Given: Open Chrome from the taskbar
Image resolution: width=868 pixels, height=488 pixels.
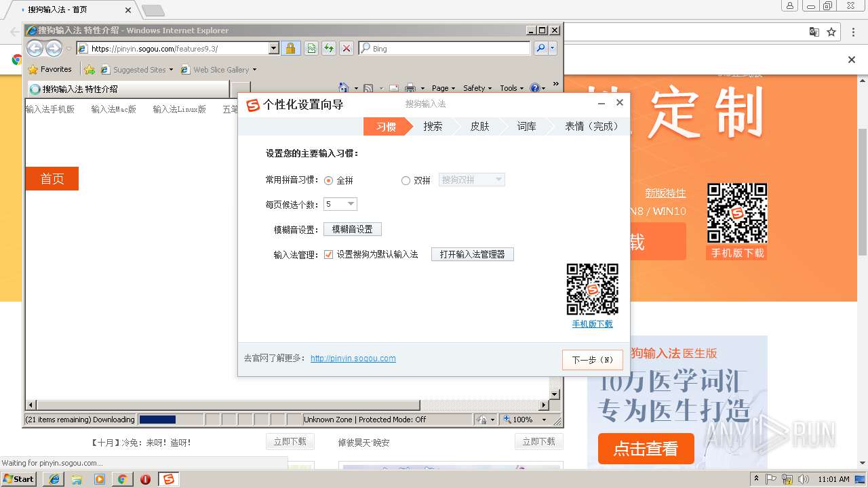Looking at the screenshot, I should pyautogui.click(x=122, y=479).
